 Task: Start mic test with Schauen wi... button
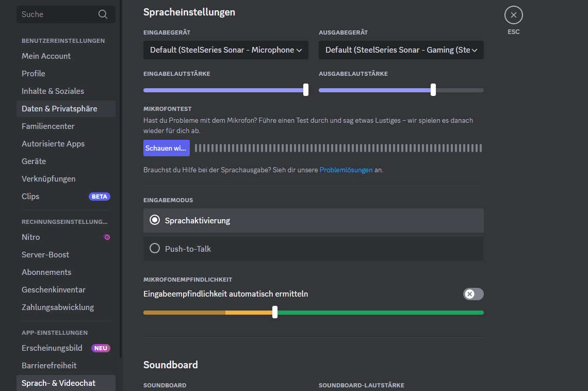coord(167,148)
